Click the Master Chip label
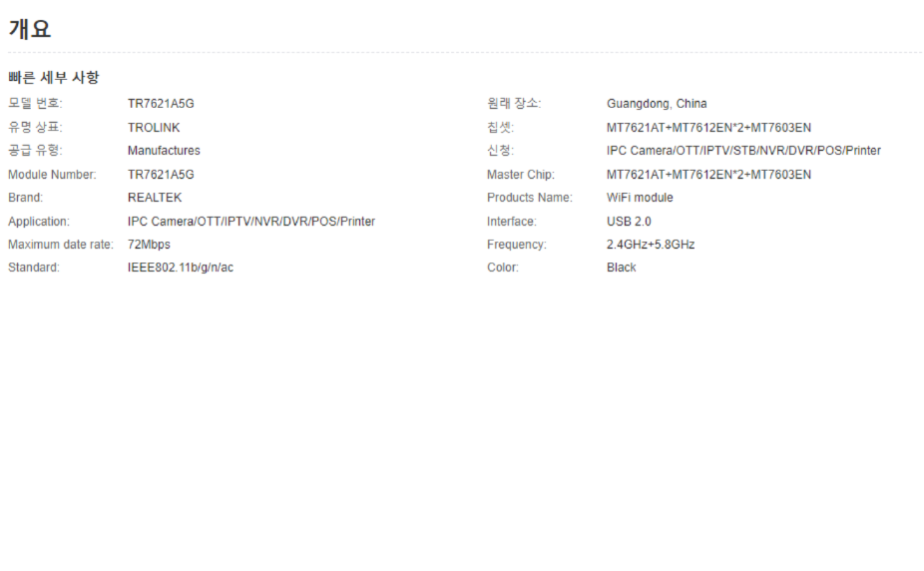This screenshot has width=924, height=571. click(x=521, y=175)
